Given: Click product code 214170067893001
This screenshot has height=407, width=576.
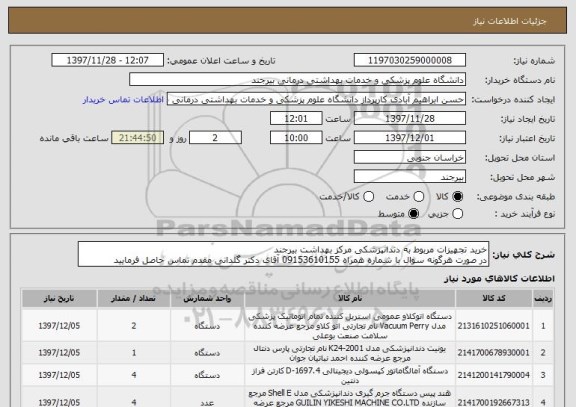Looking at the screenshot, I should pos(493,353).
